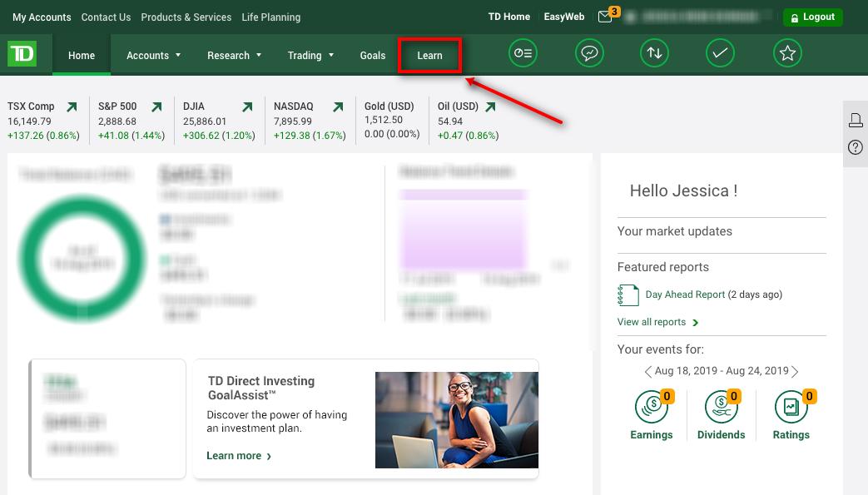Click the TD logo in navigation bar
This screenshot has height=495, width=868.
[x=23, y=53]
